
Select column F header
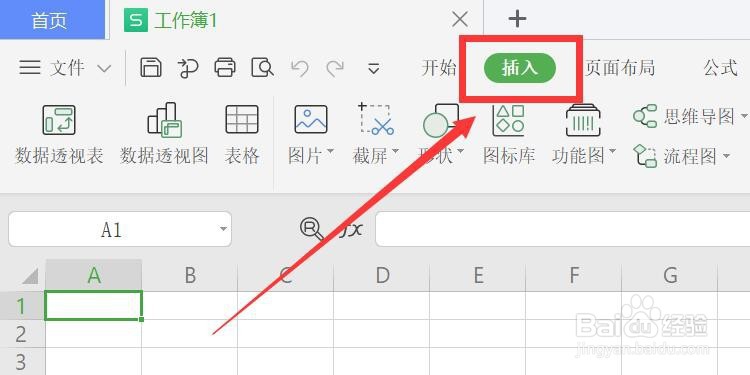[574, 275]
